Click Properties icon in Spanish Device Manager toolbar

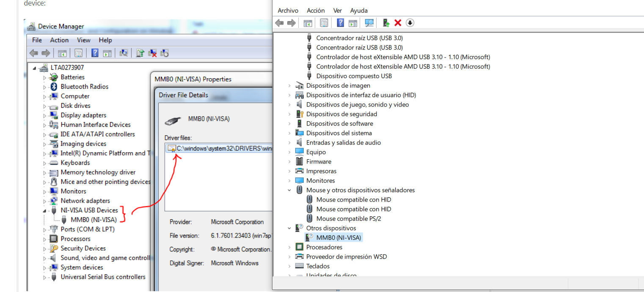[x=324, y=23]
